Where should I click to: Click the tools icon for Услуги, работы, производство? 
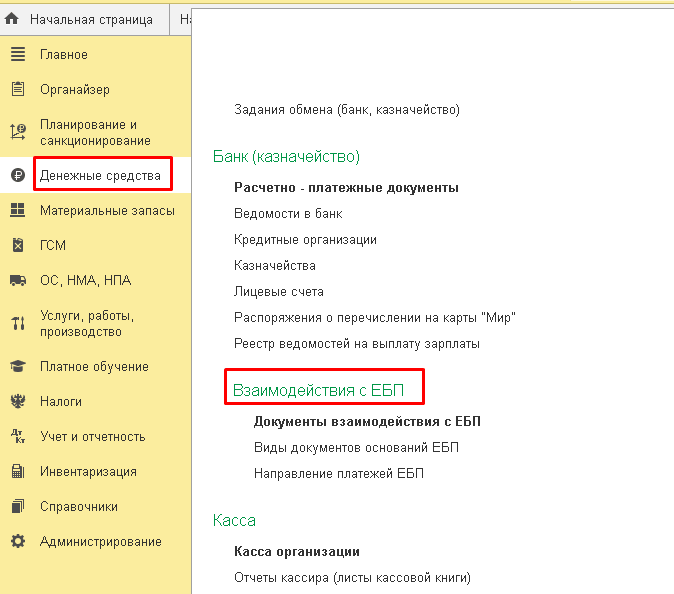point(18,323)
